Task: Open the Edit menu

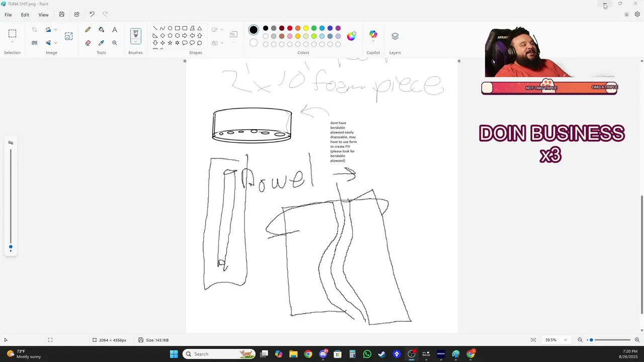Action: pos(25,15)
